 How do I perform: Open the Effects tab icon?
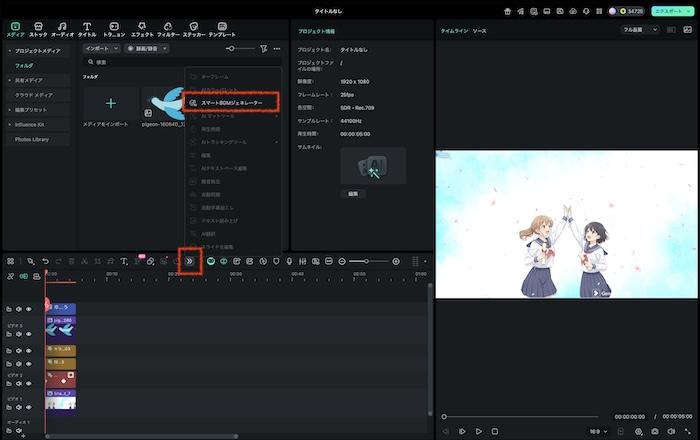[x=141, y=26]
